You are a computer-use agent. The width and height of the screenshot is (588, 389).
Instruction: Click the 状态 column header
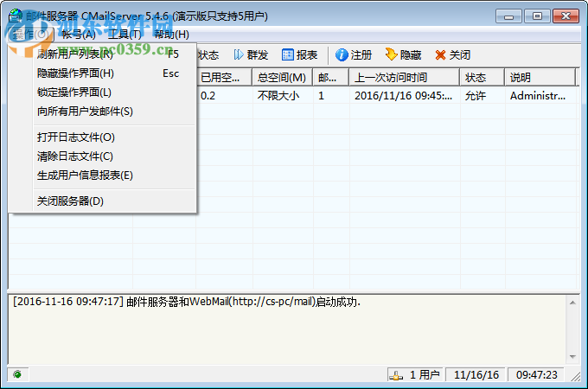point(483,78)
